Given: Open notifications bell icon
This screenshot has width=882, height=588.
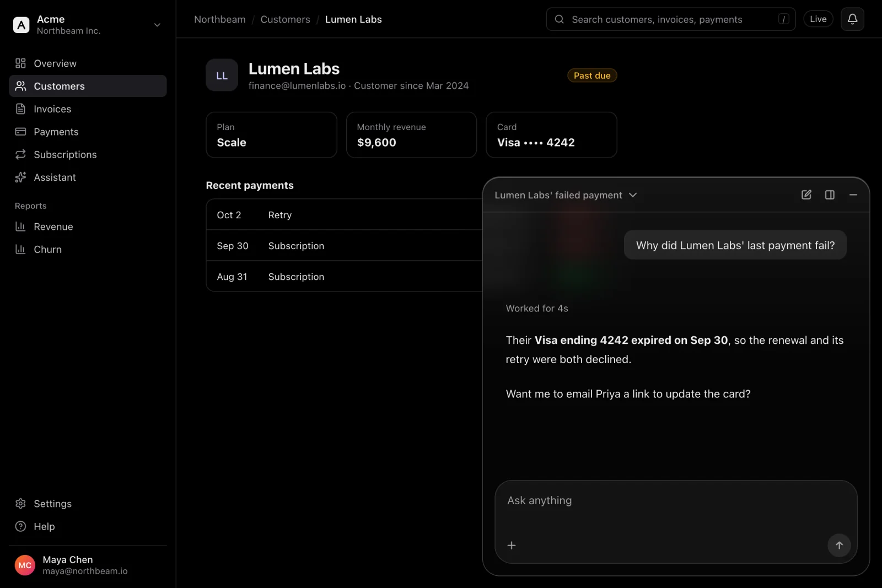Looking at the screenshot, I should 852,19.
